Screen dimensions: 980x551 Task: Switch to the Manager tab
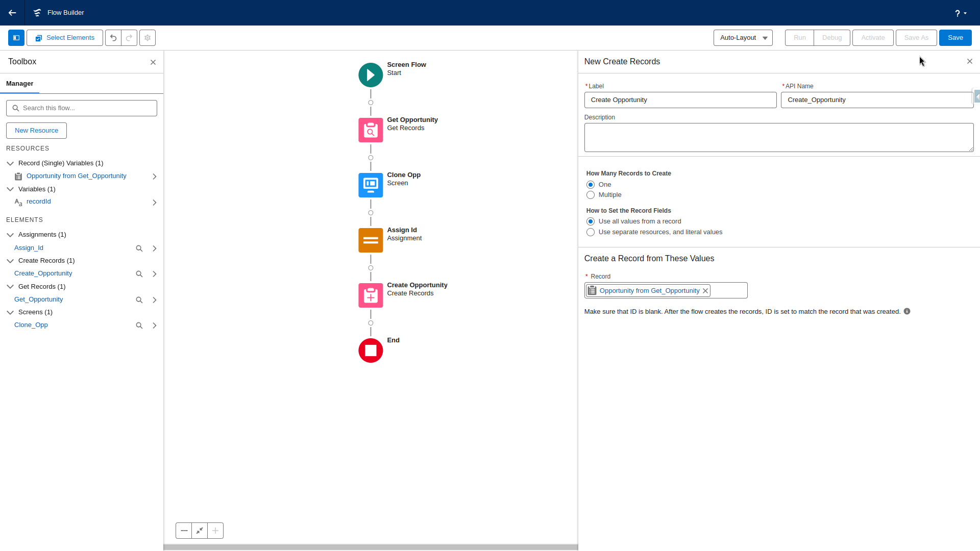pyautogui.click(x=20, y=84)
